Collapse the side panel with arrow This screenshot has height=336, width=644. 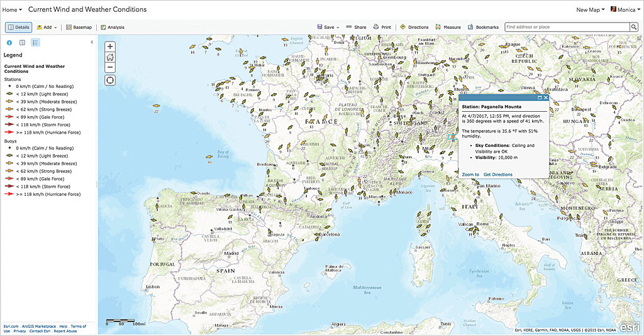click(92, 42)
